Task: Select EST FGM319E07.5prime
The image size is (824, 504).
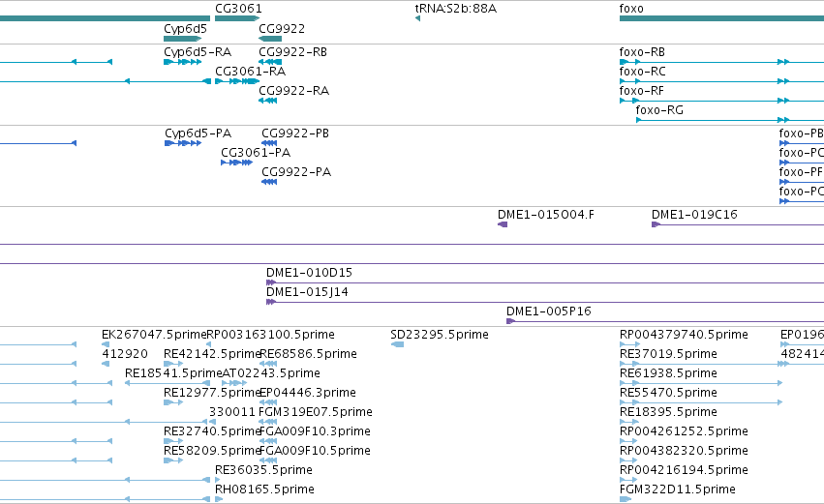Action: tap(316, 411)
